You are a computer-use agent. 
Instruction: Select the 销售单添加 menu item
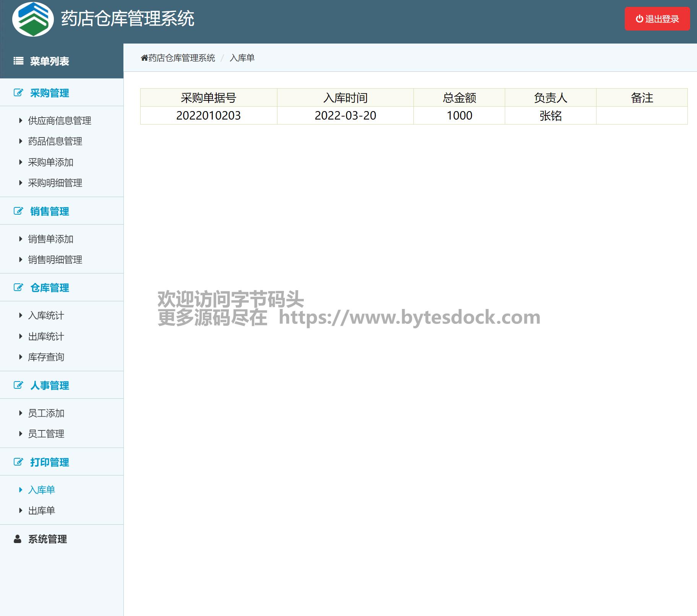pos(50,239)
